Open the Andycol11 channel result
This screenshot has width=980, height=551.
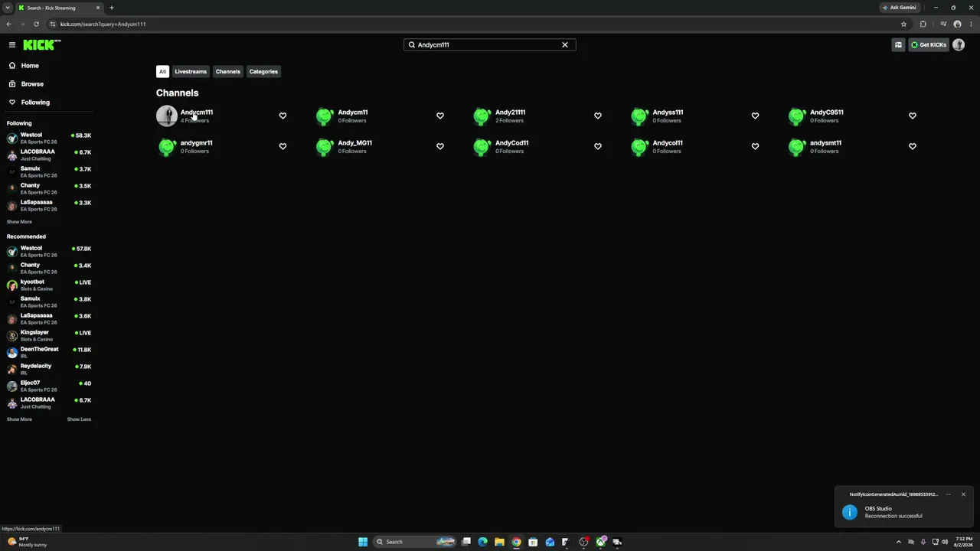[668, 143]
